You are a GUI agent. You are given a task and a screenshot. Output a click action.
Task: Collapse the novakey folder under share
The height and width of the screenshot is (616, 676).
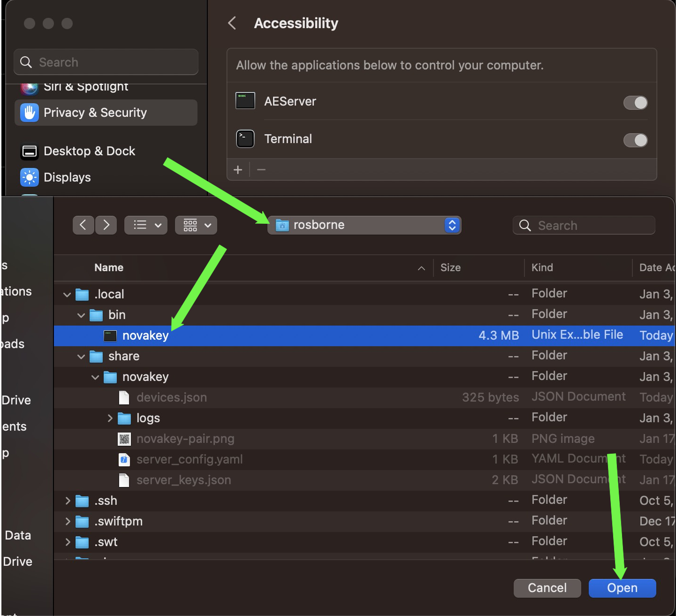coord(95,377)
